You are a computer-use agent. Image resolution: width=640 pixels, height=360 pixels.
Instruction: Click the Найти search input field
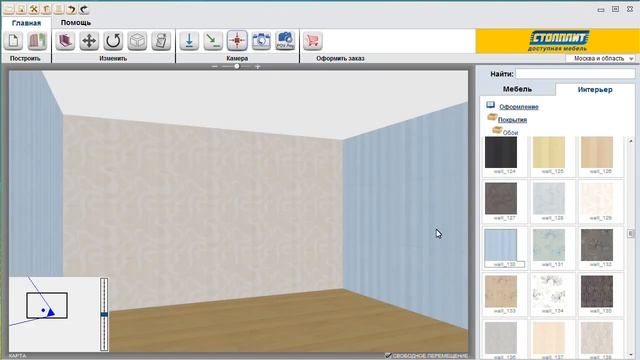tap(575, 74)
